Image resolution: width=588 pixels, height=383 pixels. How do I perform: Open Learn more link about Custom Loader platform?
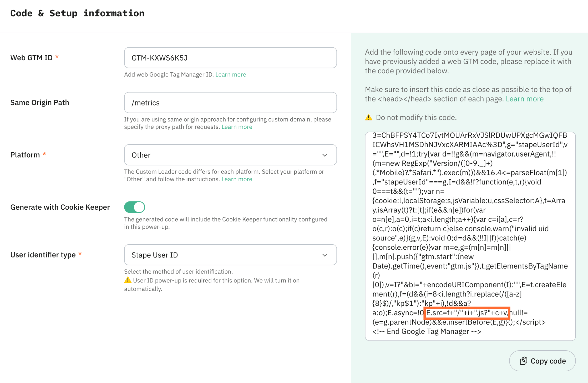pyautogui.click(x=237, y=179)
